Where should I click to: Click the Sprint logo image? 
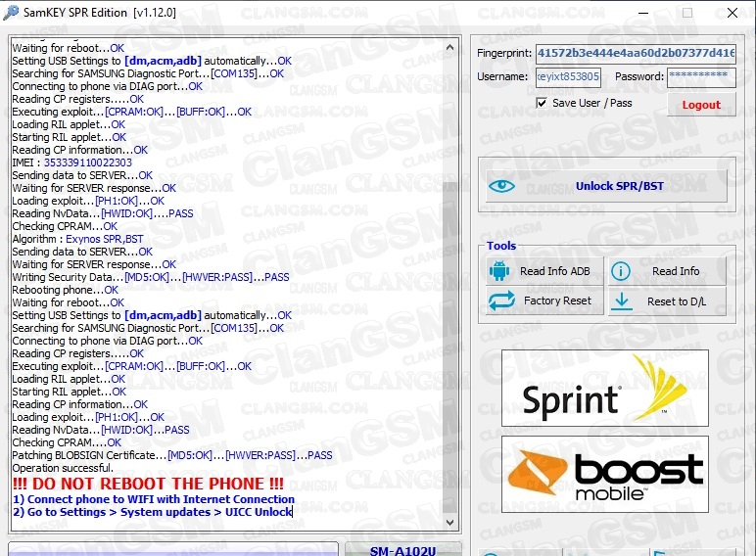point(605,389)
